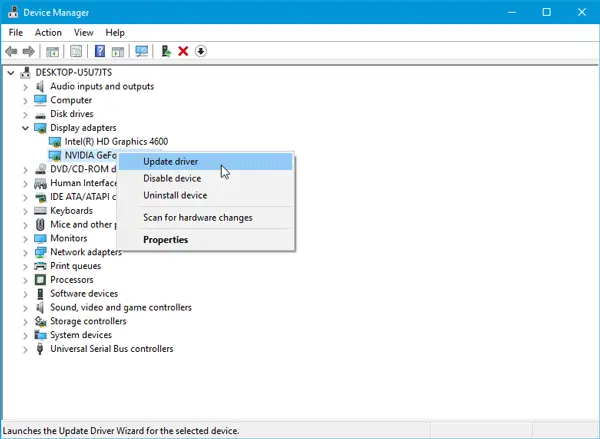Screen dimensions: 600x439
Task: Click the update driver toolbar icon
Action: (x=166, y=51)
